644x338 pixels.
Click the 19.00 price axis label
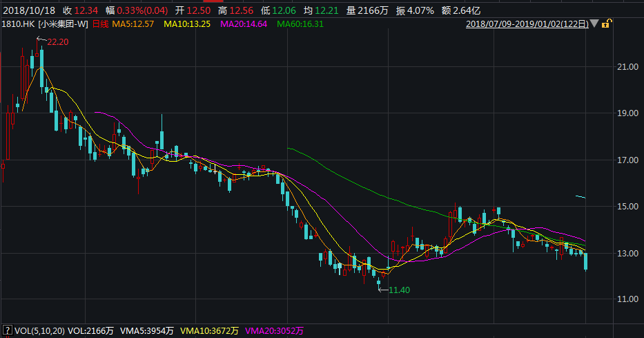(x=628, y=113)
